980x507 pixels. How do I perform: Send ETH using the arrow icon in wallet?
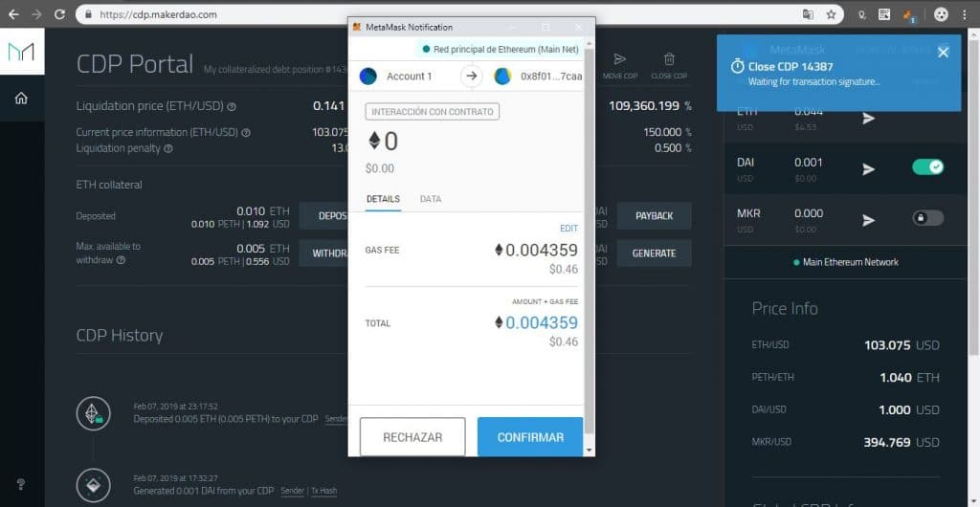tap(869, 118)
